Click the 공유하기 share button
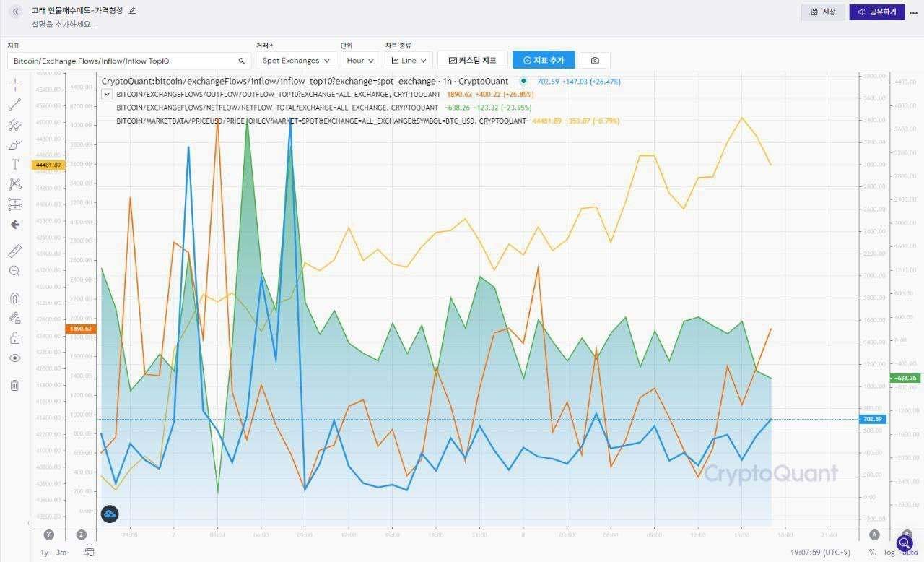 [877, 12]
